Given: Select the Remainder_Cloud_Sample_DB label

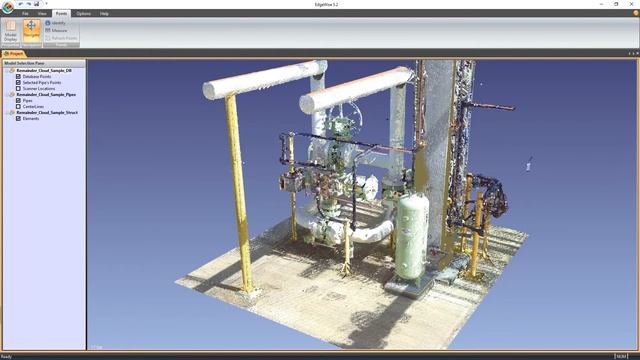Looking at the screenshot, I should click(x=44, y=70).
